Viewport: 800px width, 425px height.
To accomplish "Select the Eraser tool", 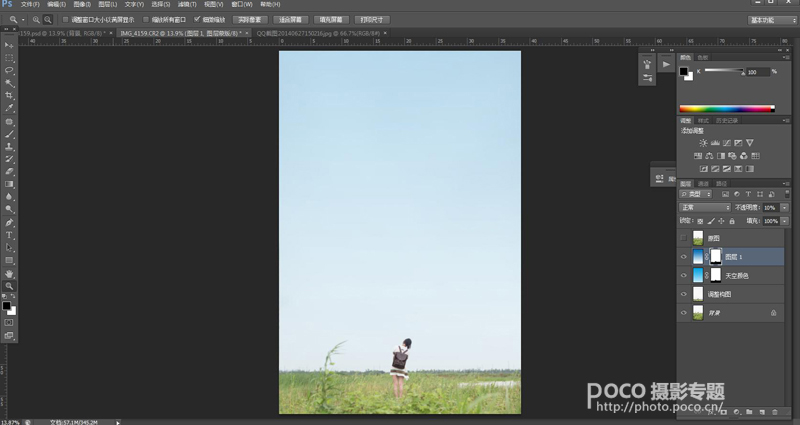I will (x=9, y=172).
